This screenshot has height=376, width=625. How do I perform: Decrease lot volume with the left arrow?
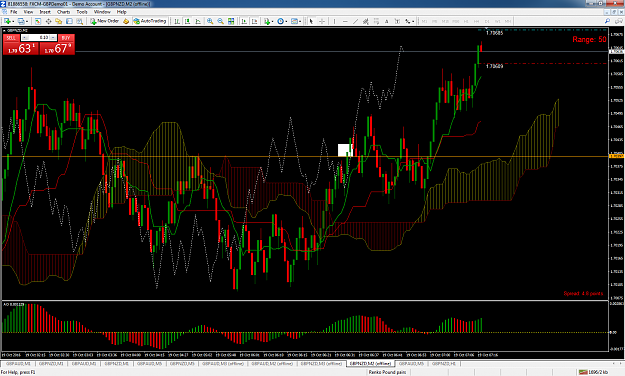[x=25, y=37]
